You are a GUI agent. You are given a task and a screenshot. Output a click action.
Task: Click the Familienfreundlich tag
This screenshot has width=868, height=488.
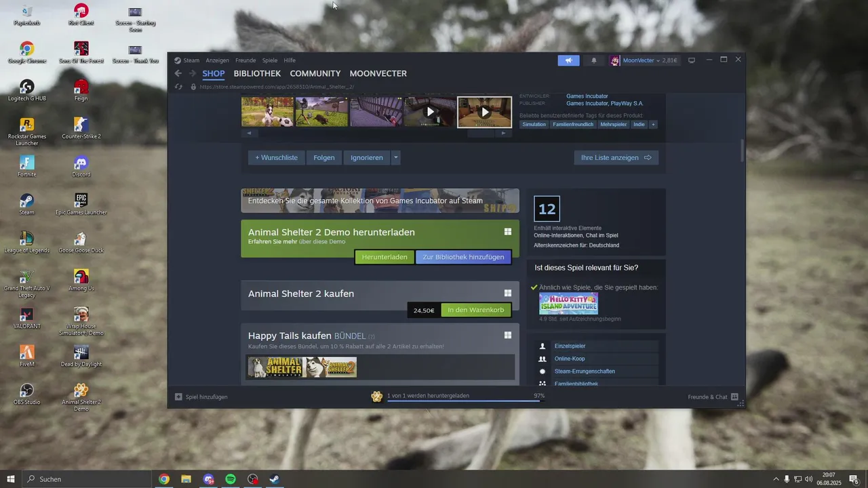point(573,125)
